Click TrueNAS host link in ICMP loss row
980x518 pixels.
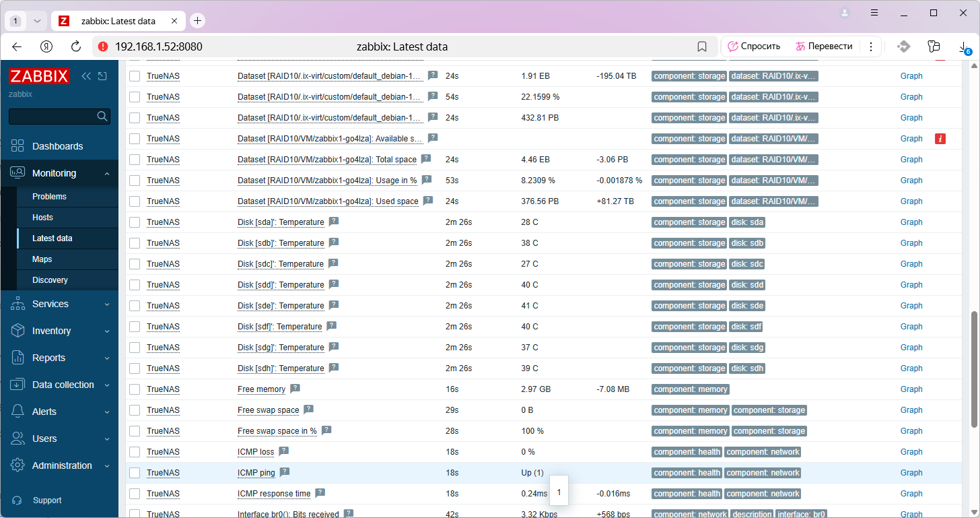163,452
